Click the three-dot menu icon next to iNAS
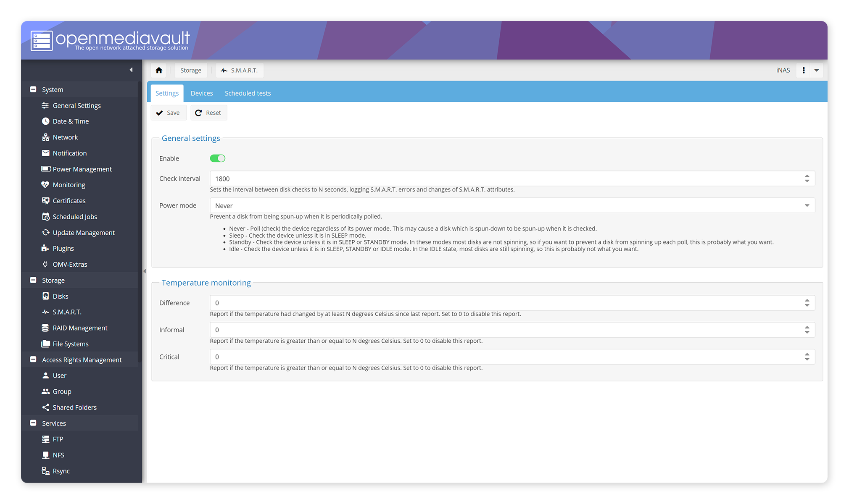Image resolution: width=849 pixels, height=504 pixels. (804, 70)
